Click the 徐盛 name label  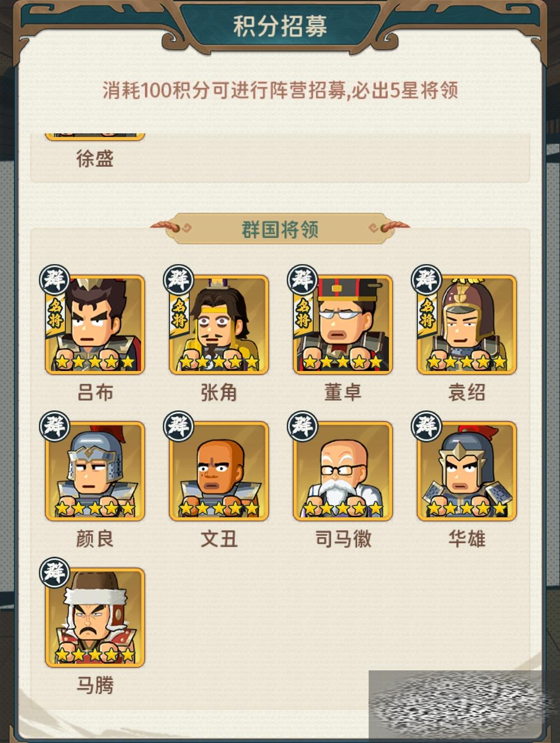point(95,158)
